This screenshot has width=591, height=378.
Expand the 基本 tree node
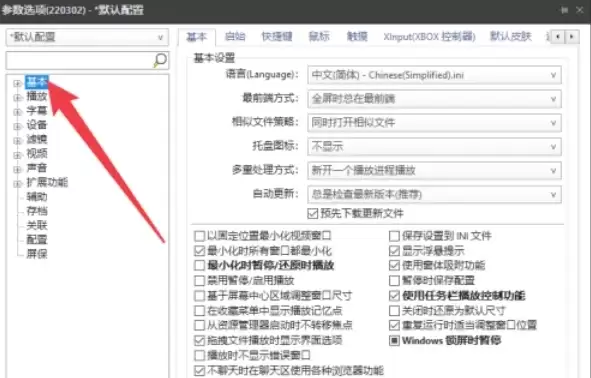pyautogui.click(x=17, y=83)
